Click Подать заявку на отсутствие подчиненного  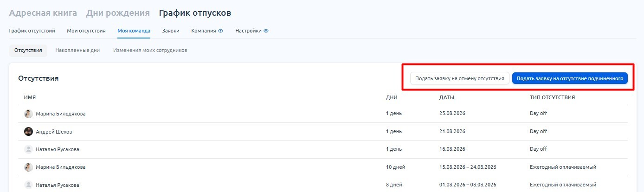(570, 78)
